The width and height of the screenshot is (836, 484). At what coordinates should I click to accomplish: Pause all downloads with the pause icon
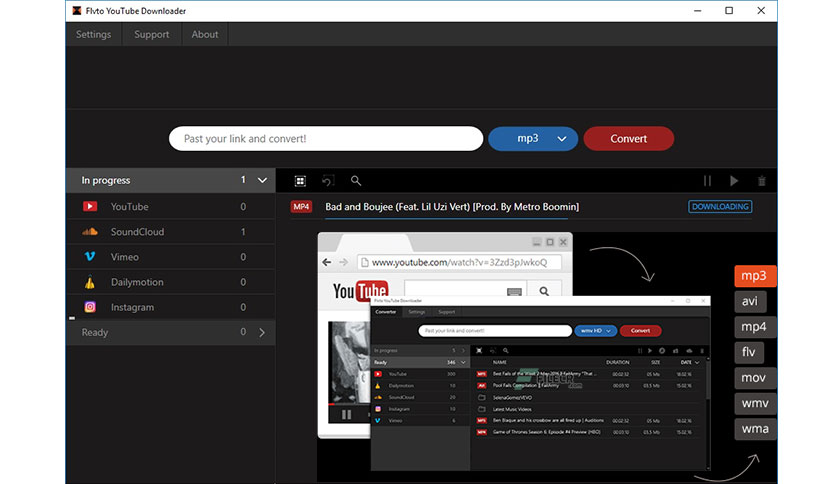coord(707,181)
